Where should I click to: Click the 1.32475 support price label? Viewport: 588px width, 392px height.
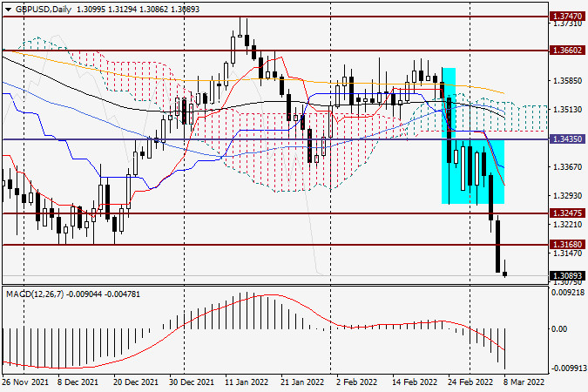click(x=568, y=213)
